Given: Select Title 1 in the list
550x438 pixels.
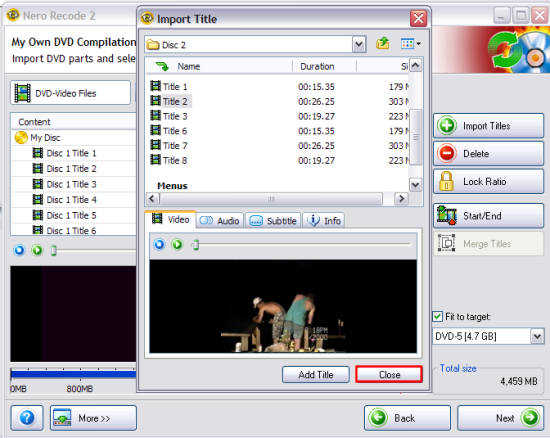Looking at the screenshot, I should tap(175, 87).
